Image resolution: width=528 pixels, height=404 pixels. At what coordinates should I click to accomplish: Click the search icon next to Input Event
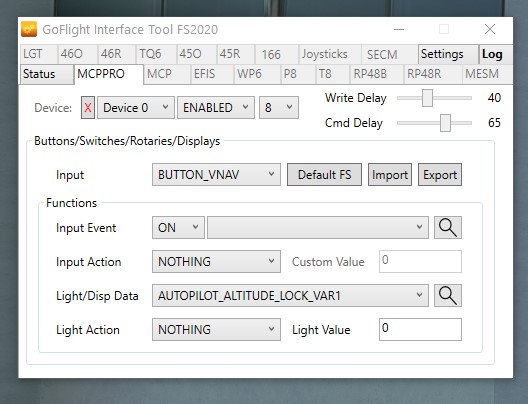448,228
